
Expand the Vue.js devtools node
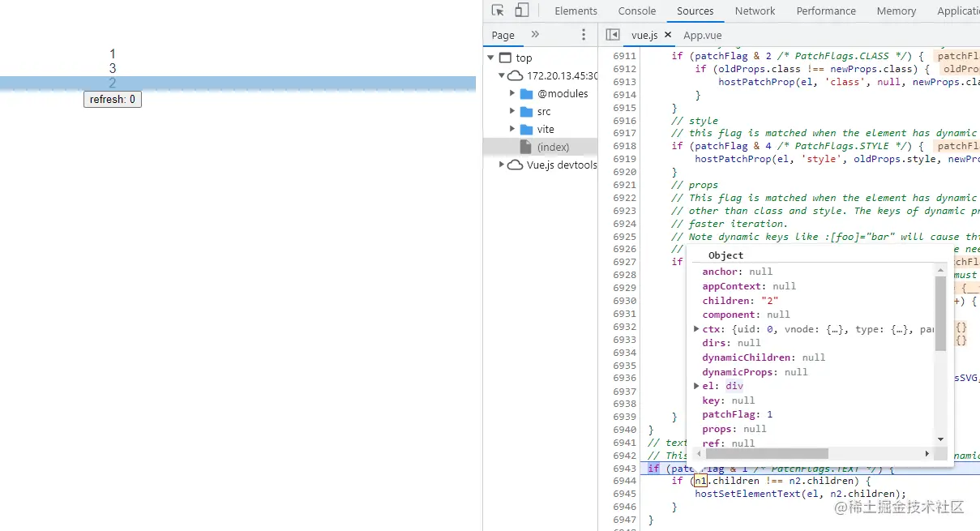(x=502, y=165)
